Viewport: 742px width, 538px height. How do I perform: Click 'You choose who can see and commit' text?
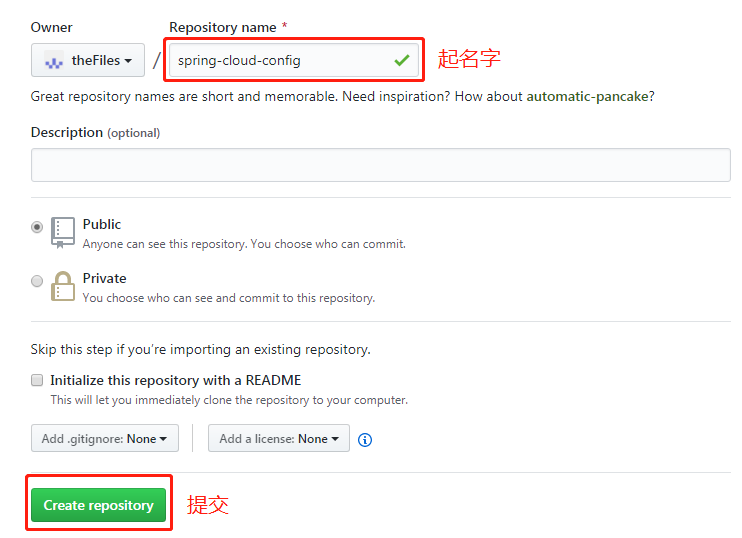click(229, 298)
